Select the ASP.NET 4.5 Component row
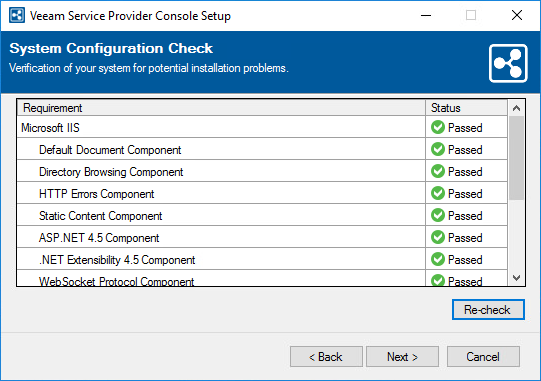Image resolution: width=541 pixels, height=381 pixels. point(262,238)
